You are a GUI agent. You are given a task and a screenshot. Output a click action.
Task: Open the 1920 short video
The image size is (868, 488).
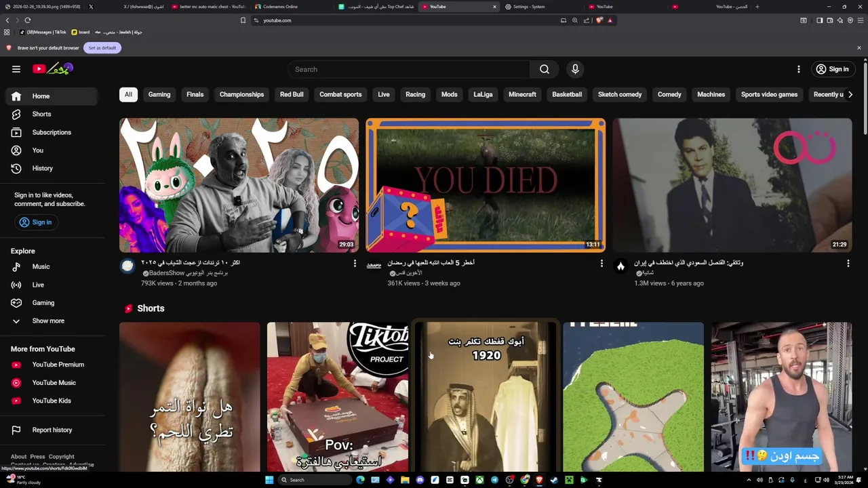[x=486, y=396]
